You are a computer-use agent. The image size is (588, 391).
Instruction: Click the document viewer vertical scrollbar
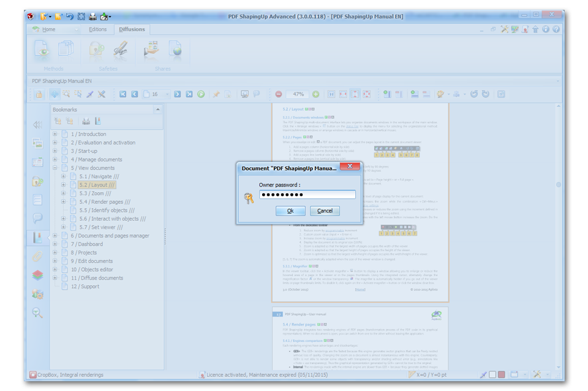pyautogui.click(x=559, y=237)
